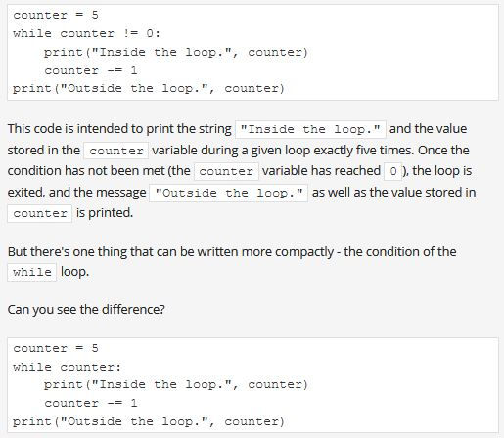Click the "counter = 5" line in first code block
This screenshot has width=504, height=438.
point(56,15)
